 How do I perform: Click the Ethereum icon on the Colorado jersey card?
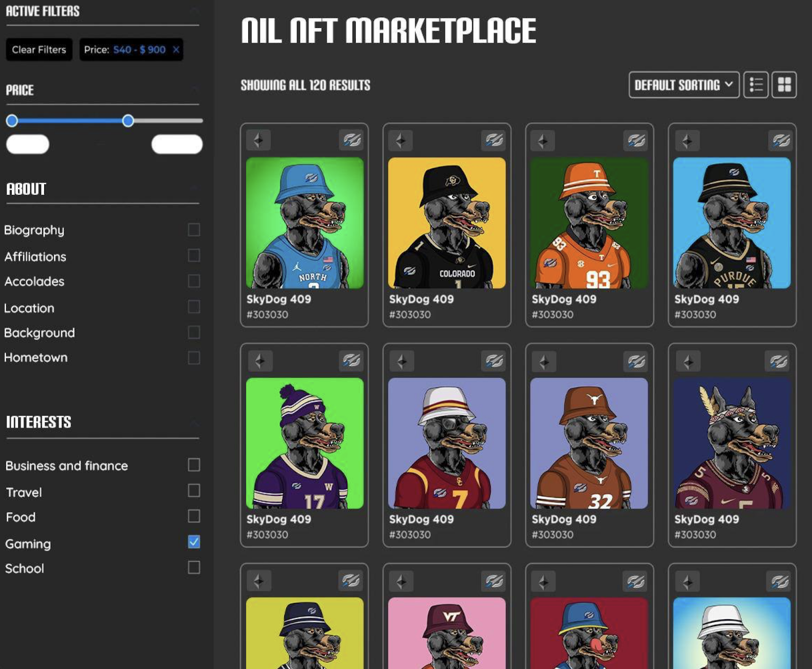point(400,140)
